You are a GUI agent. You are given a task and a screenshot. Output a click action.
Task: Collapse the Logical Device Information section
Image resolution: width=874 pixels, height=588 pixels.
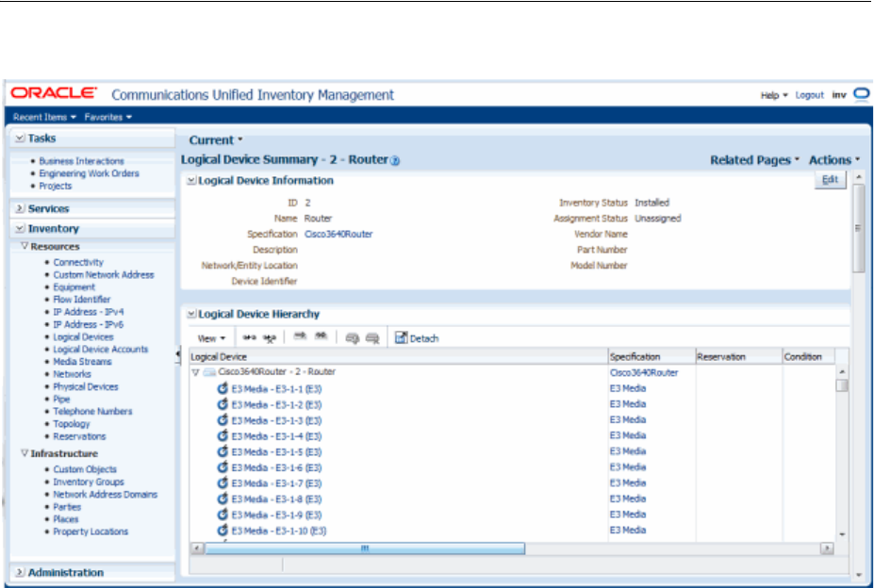[x=191, y=181]
